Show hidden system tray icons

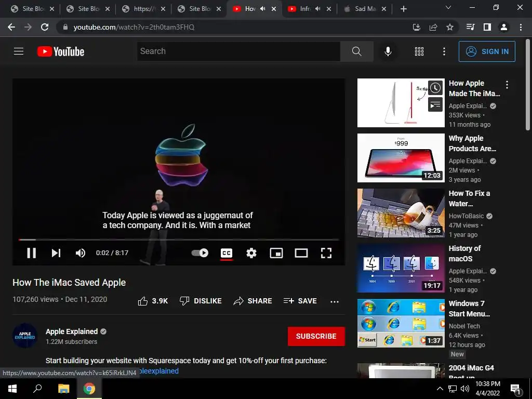440,389
